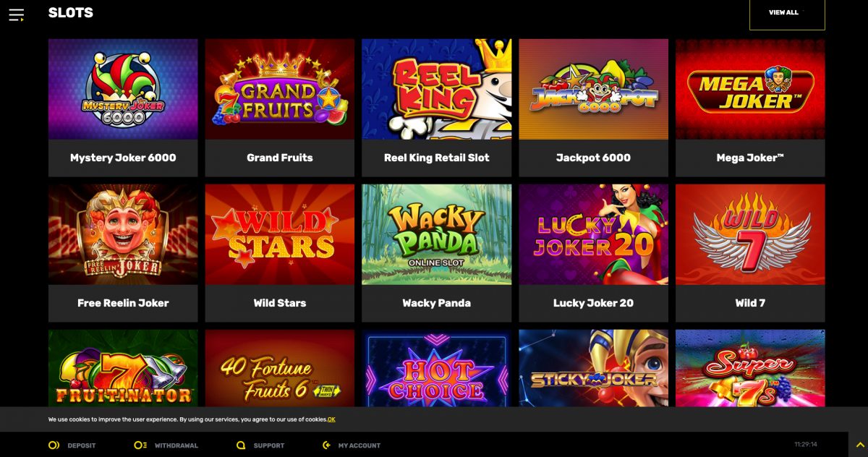868x457 pixels.
Task: Launch the Grand Fruits slot image
Action: pyautogui.click(x=280, y=89)
